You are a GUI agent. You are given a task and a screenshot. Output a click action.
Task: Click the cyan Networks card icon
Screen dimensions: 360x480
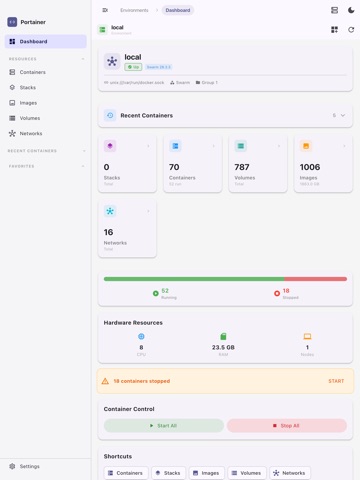tap(110, 211)
